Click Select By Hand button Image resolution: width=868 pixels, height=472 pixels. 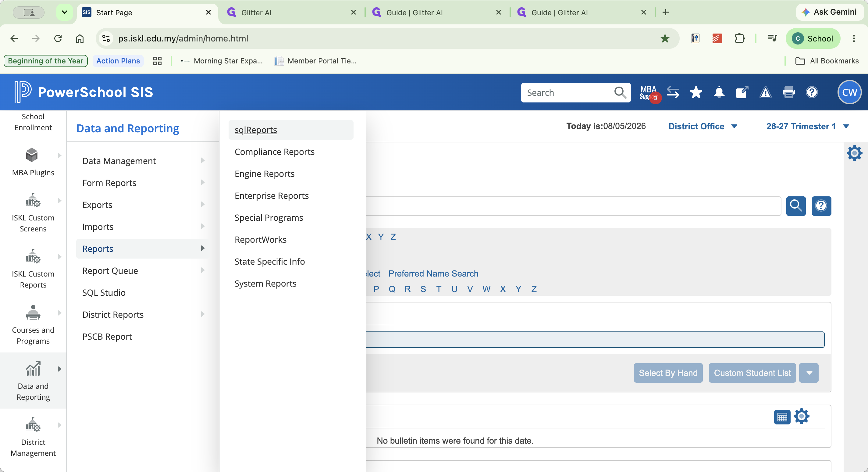click(x=668, y=373)
